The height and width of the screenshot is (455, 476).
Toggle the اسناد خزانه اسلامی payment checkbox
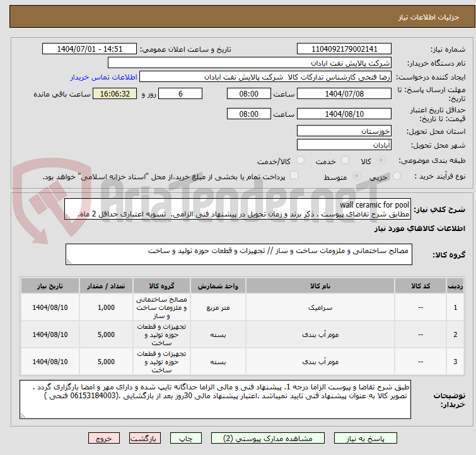point(294,176)
